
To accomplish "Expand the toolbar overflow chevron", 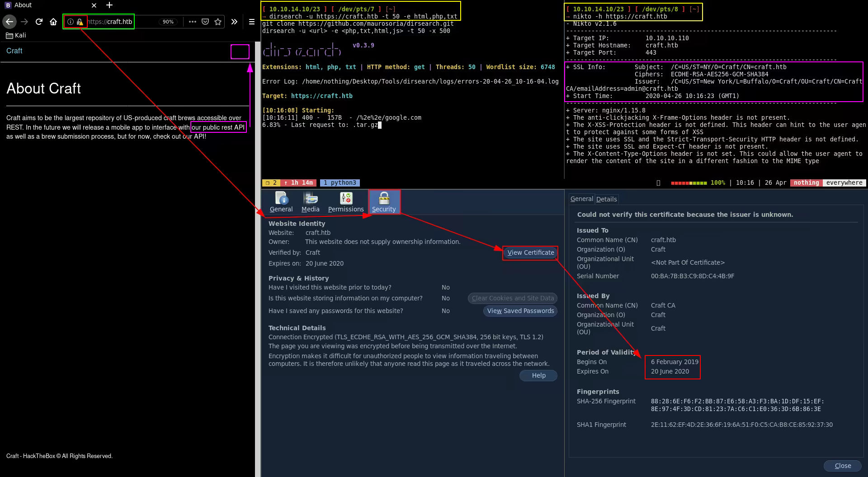I will pos(234,22).
